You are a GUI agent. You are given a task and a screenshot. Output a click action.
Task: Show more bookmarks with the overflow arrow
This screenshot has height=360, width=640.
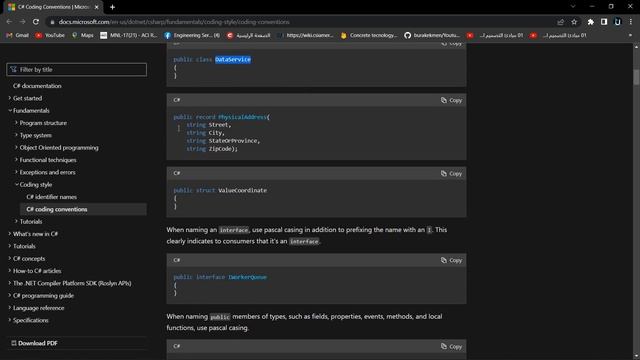(630, 36)
